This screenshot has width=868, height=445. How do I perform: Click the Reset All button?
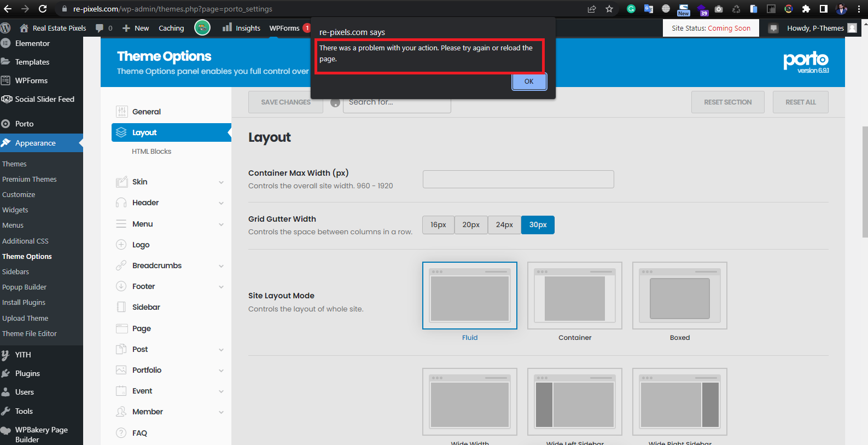(x=800, y=102)
